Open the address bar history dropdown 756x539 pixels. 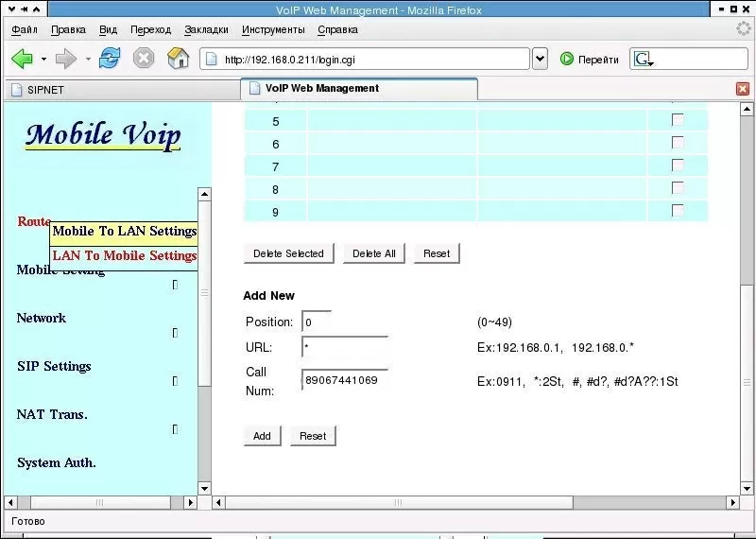(540, 59)
